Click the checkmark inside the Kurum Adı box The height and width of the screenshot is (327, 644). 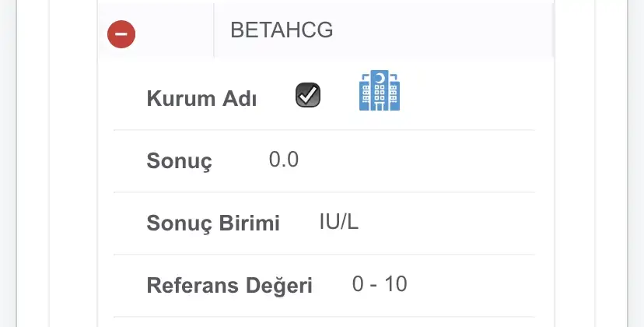pos(309,94)
